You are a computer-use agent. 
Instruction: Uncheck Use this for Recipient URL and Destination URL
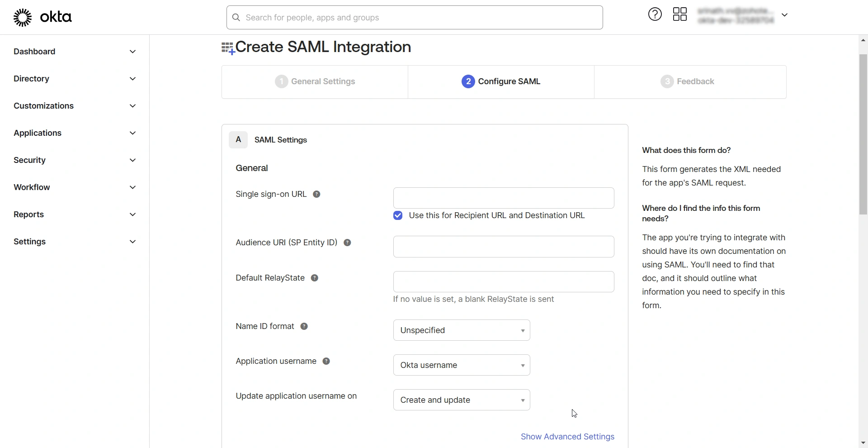[x=398, y=215]
